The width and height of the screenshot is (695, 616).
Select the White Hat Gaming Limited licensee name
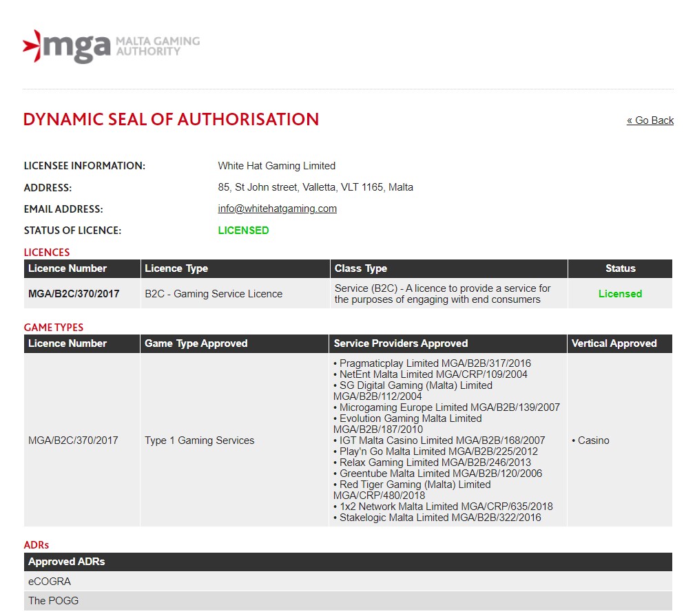[277, 166]
